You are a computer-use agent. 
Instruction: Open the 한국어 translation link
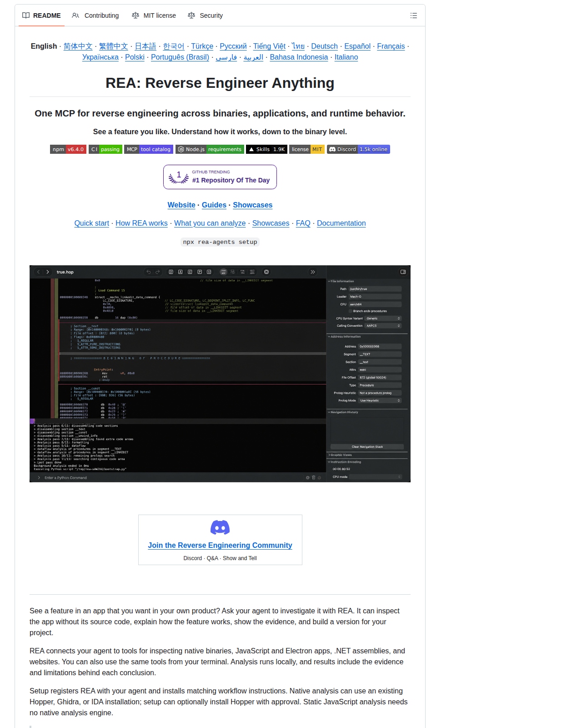pyautogui.click(x=174, y=46)
